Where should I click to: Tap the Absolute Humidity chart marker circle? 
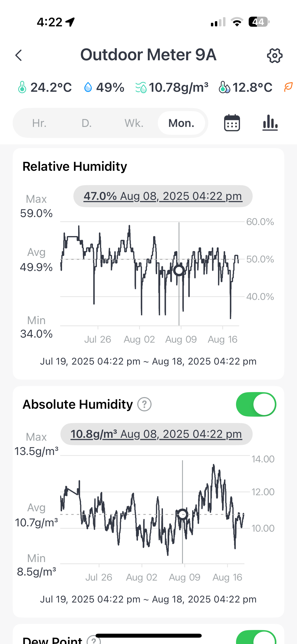point(182,514)
